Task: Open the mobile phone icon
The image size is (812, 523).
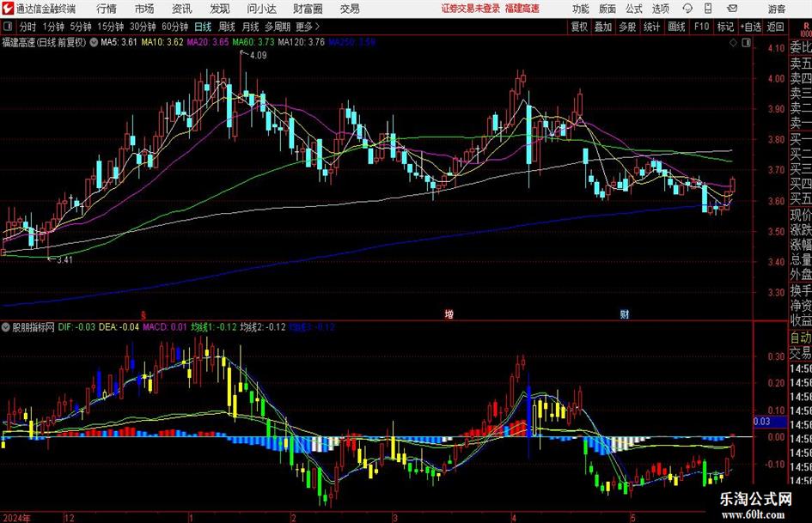Action: tap(708, 9)
